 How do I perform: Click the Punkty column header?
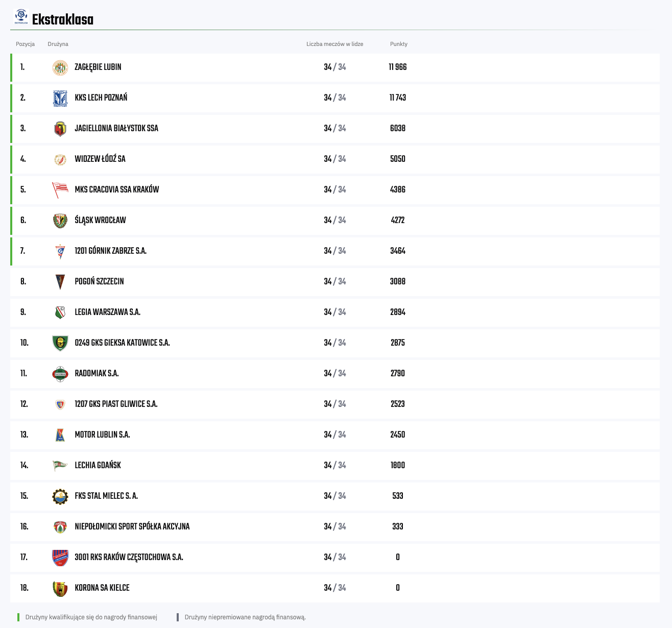[x=399, y=44]
